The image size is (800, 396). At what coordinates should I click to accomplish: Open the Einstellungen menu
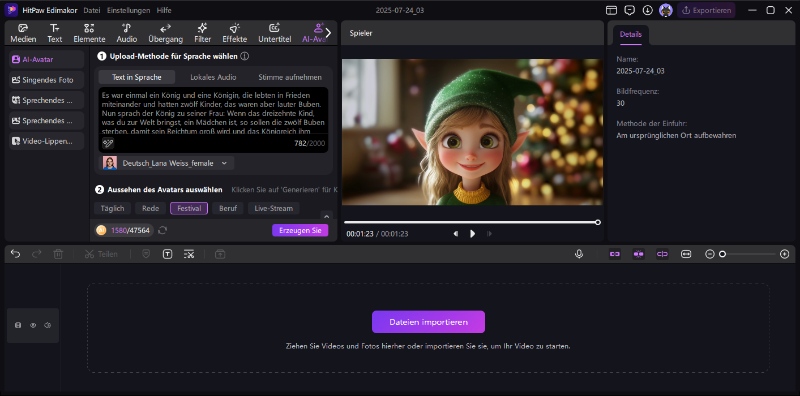pyautogui.click(x=129, y=10)
